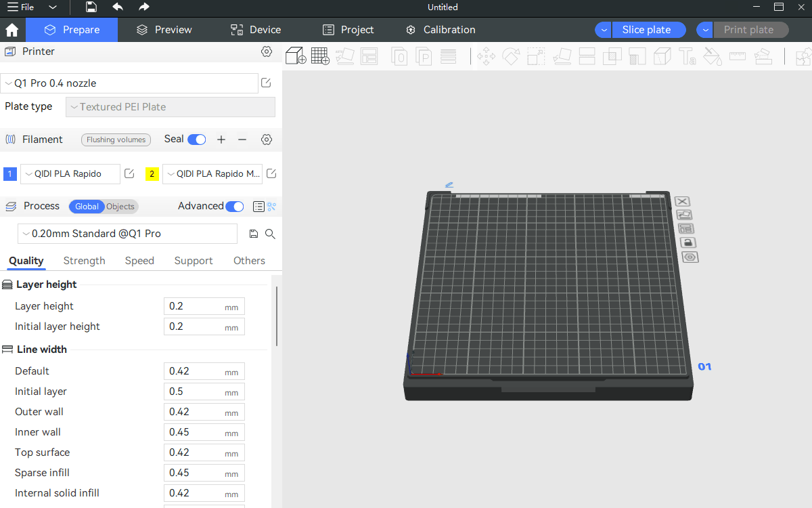Toggle the Advanced mode switch
This screenshot has height=508, width=812.
235,207
